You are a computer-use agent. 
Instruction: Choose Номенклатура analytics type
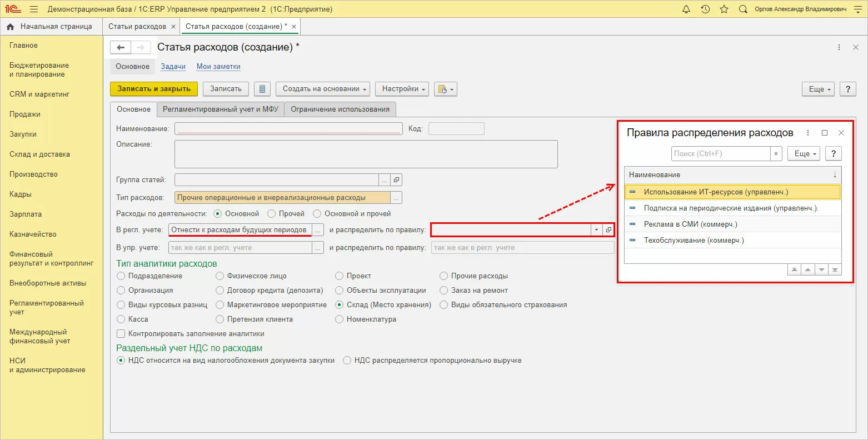pyautogui.click(x=340, y=319)
